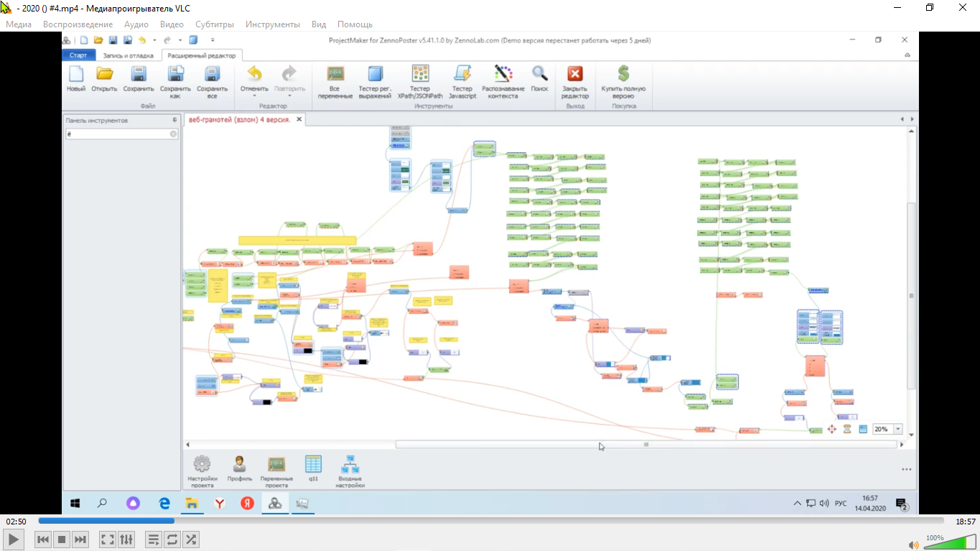This screenshot has height=551, width=980.
Task: Click Закрыть редактор red X icon
Action: (575, 74)
